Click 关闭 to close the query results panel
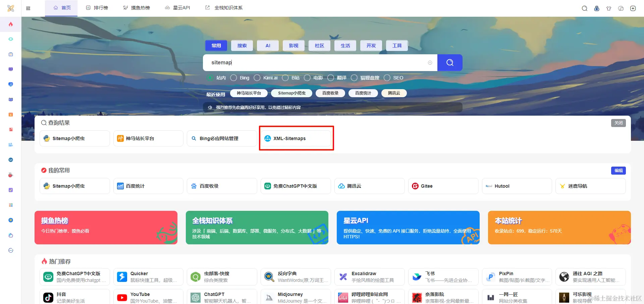This screenshot has height=304, width=644. tap(618, 123)
